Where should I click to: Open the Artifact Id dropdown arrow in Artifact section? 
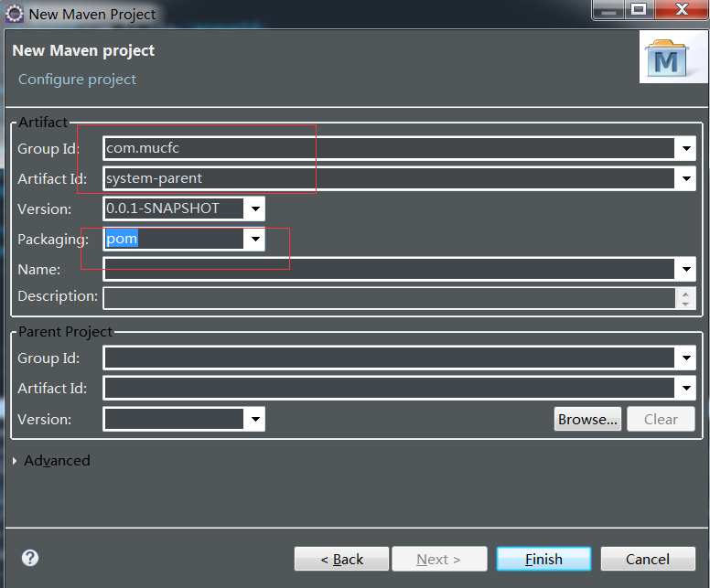(686, 179)
